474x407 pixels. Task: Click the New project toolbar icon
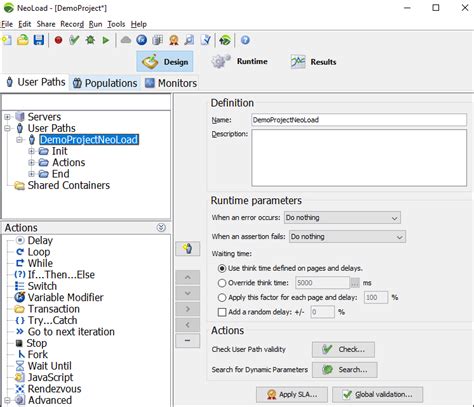(7, 40)
